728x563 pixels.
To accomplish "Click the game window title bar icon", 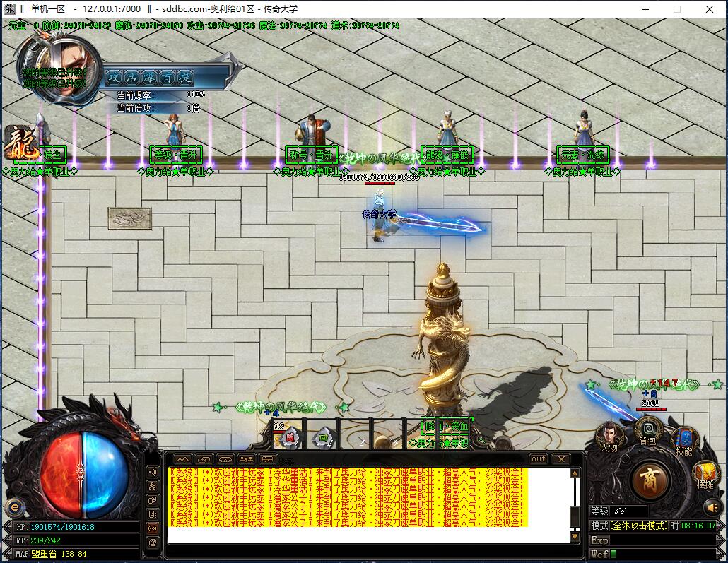I will (9, 8).
